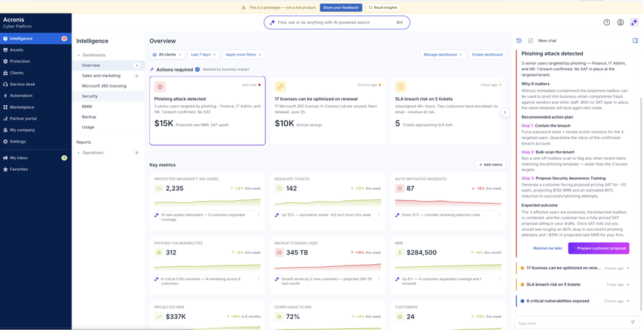Open the help question-mark icon

(607, 23)
